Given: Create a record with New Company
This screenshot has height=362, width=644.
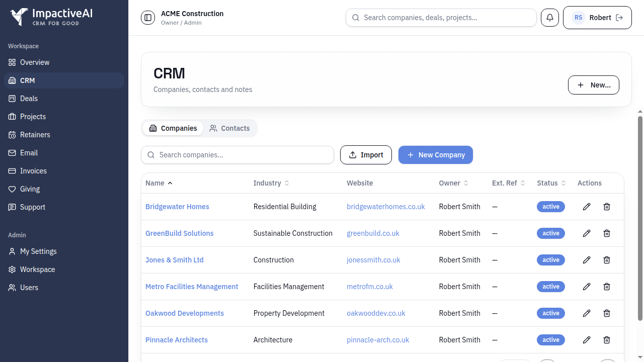Looking at the screenshot, I should (436, 155).
